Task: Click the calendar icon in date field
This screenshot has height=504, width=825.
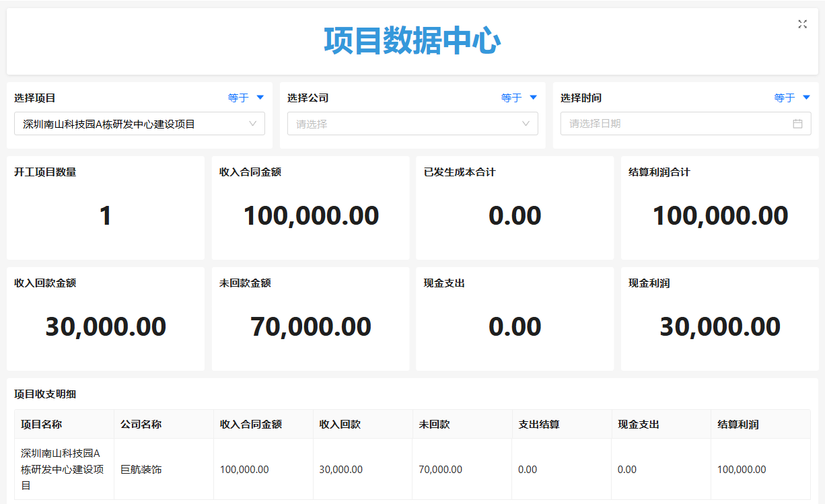Action: tap(797, 124)
